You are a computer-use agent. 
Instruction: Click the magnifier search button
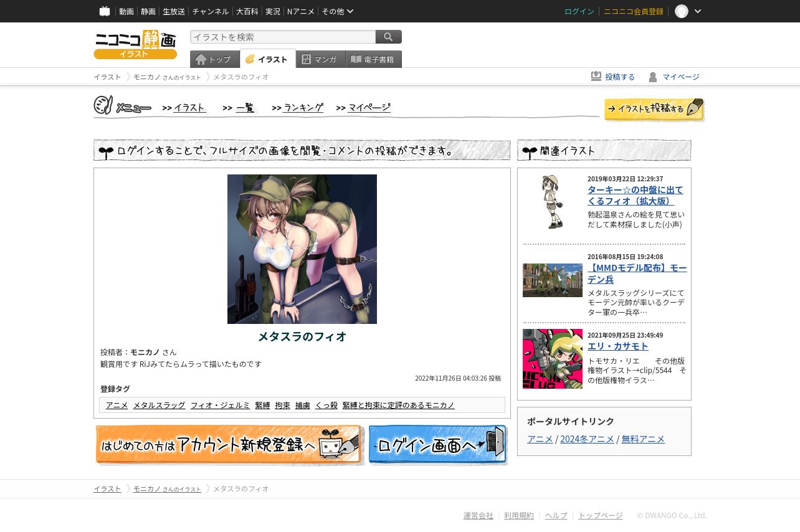coord(389,37)
